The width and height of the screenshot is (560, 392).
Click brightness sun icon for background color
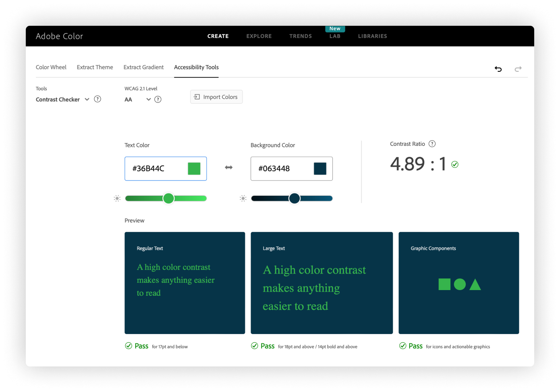pyautogui.click(x=243, y=198)
